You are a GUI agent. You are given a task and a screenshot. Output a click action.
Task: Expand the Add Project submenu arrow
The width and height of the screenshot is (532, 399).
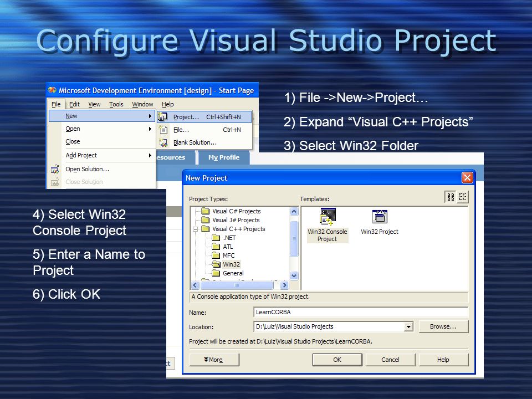[150, 155]
